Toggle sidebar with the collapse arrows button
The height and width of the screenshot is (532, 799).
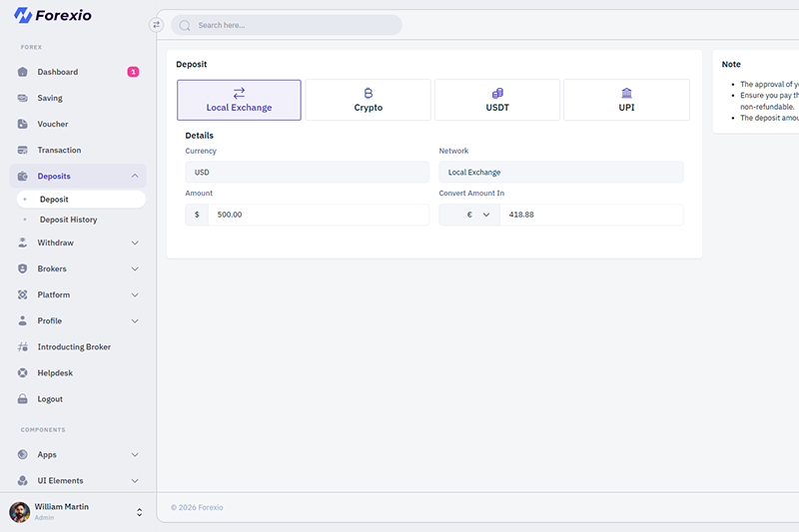click(156, 25)
